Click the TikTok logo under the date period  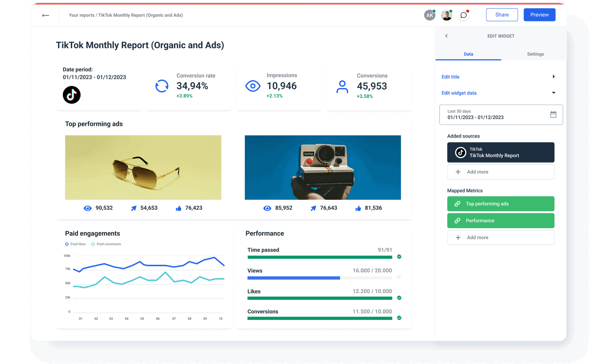pos(71,95)
